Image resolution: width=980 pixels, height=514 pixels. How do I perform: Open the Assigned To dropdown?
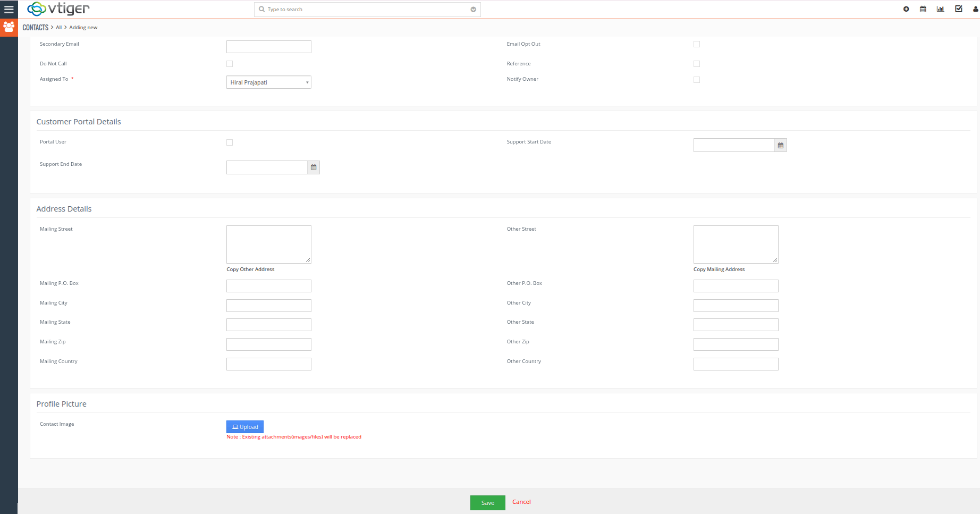(269, 82)
